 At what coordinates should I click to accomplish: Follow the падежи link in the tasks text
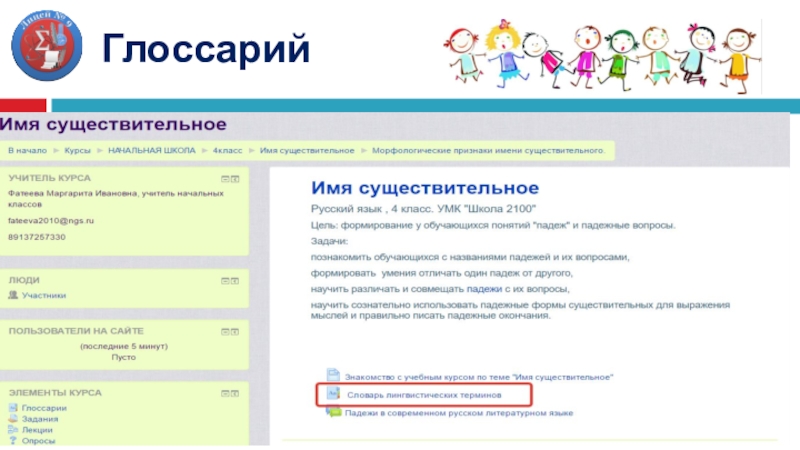coord(484,289)
